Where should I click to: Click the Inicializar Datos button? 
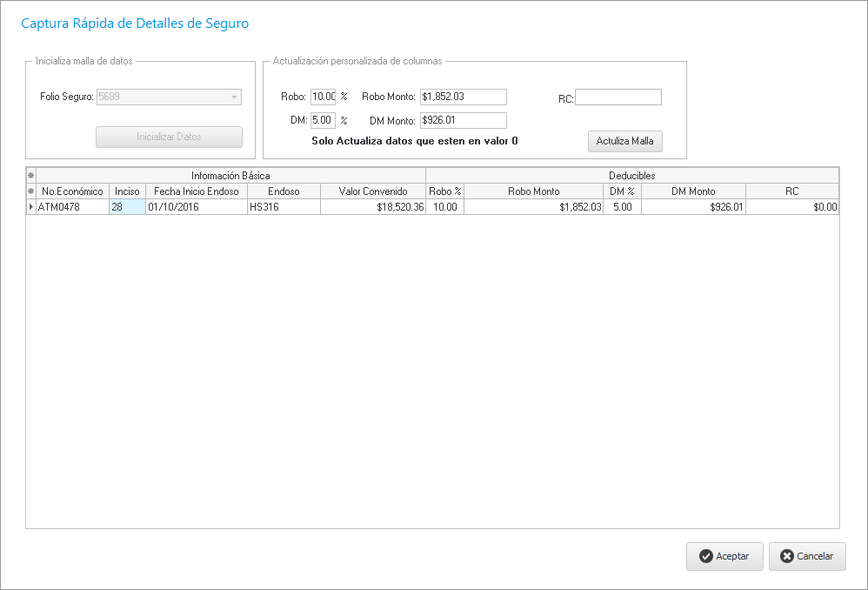(x=169, y=137)
